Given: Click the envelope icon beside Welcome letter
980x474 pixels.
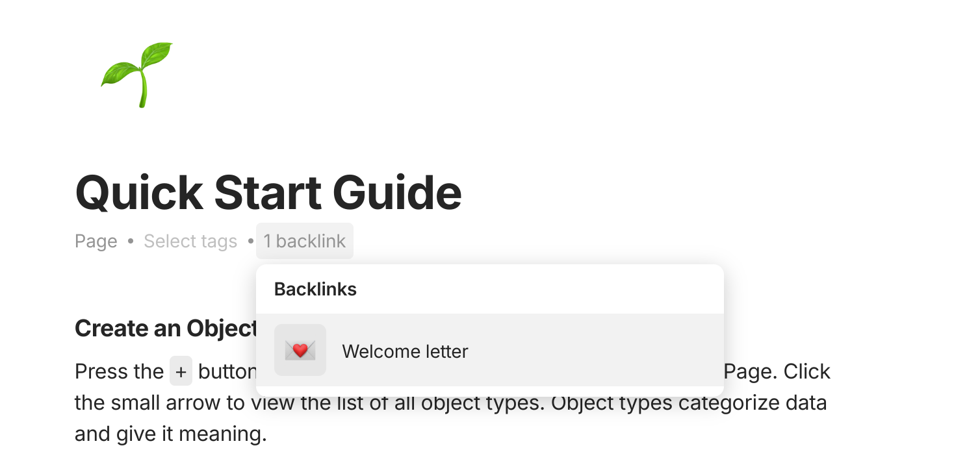Looking at the screenshot, I should tap(300, 351).
